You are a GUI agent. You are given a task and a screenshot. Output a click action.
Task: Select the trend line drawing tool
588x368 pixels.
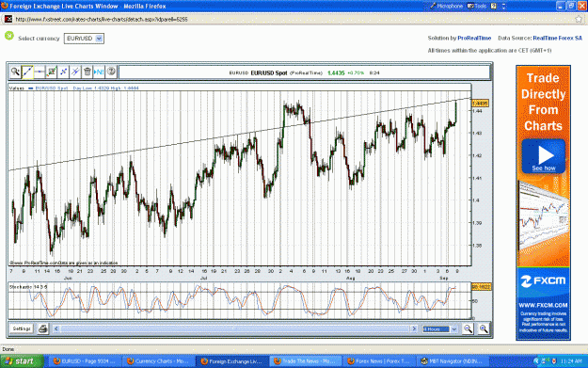pos(27,72)
